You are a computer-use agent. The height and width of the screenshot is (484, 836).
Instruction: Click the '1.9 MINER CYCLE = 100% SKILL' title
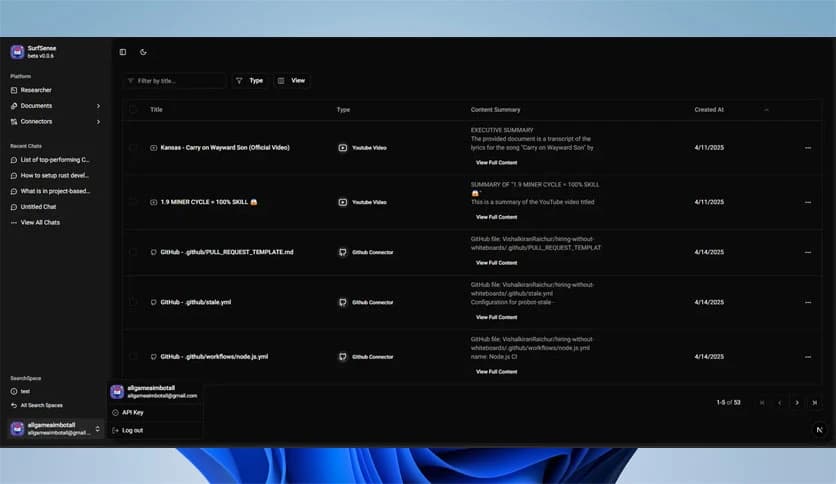tap(209, 202)
